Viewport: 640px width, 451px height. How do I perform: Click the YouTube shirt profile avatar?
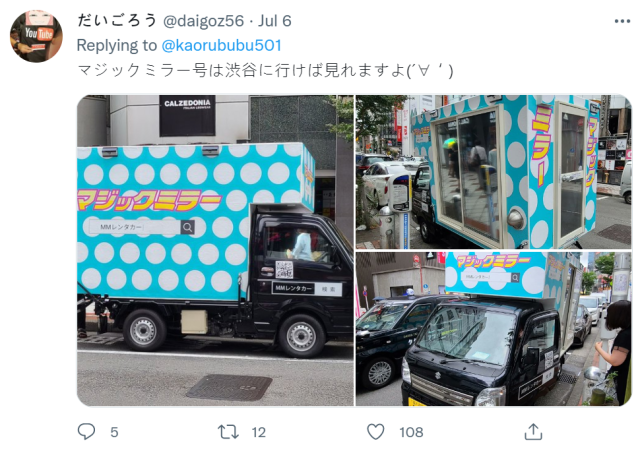[x=36, y=36]
